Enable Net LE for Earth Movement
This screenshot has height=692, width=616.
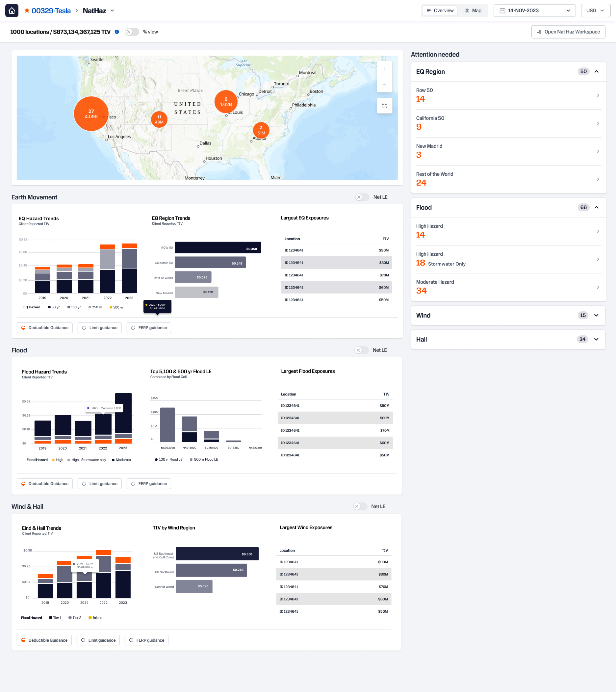[x=362, y=197]
